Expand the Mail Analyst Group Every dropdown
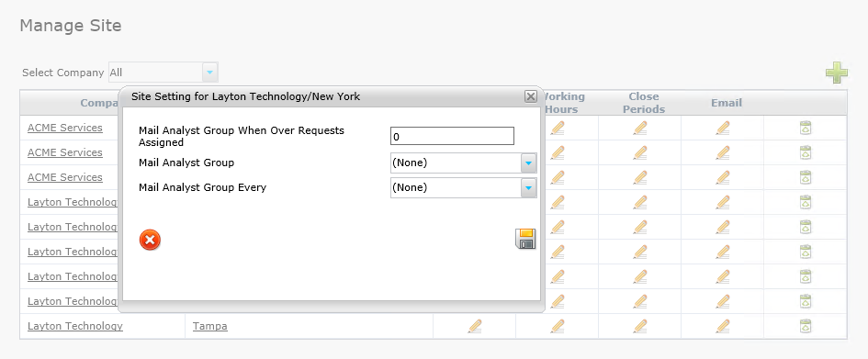 point(529,188)
